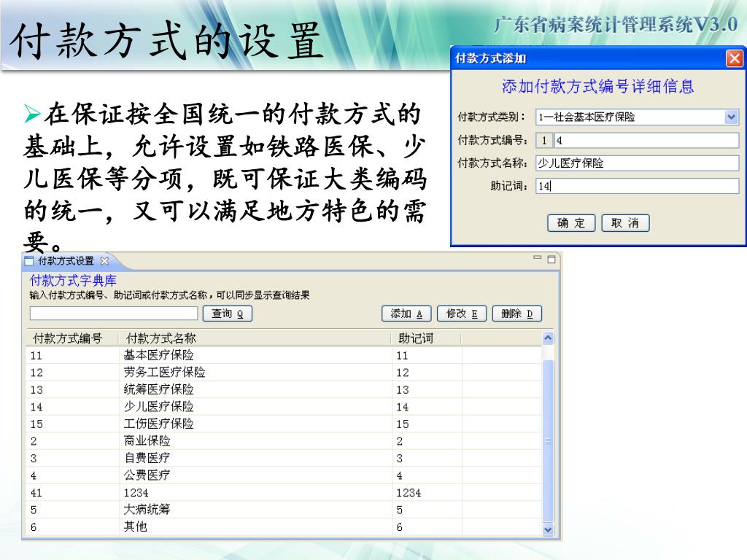Select the 付款方式设置 tab
The image size is (747, 560).
click(x=66, y=261)
